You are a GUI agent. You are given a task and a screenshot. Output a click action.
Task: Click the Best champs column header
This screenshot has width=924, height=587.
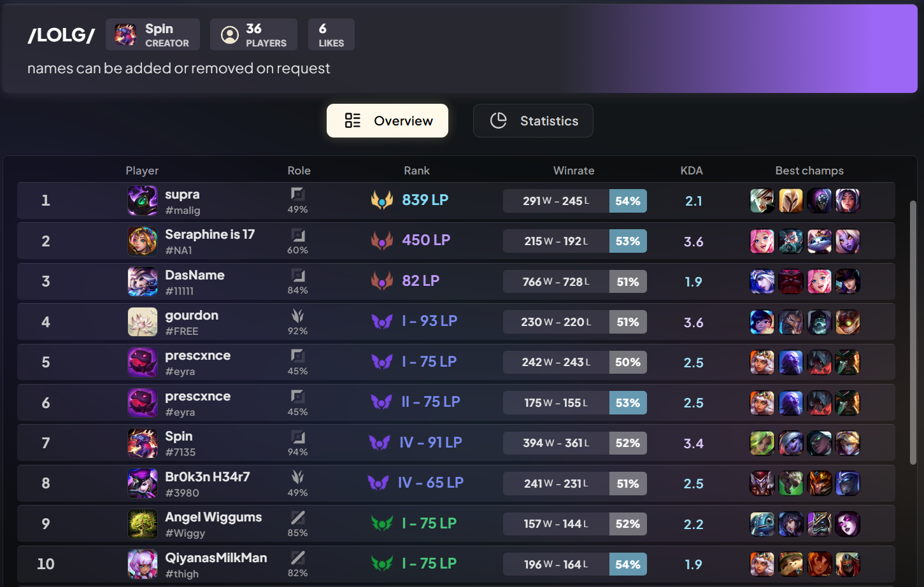point(809,171)
